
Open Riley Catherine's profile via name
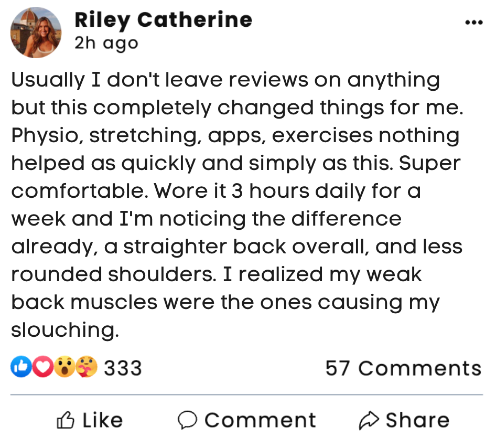(163, 20)
